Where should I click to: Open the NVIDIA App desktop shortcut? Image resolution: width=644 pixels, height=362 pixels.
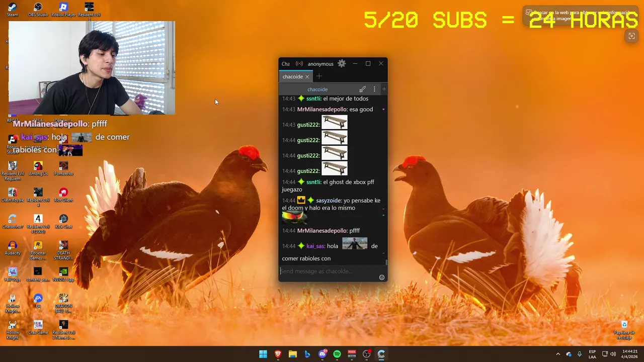63,275
